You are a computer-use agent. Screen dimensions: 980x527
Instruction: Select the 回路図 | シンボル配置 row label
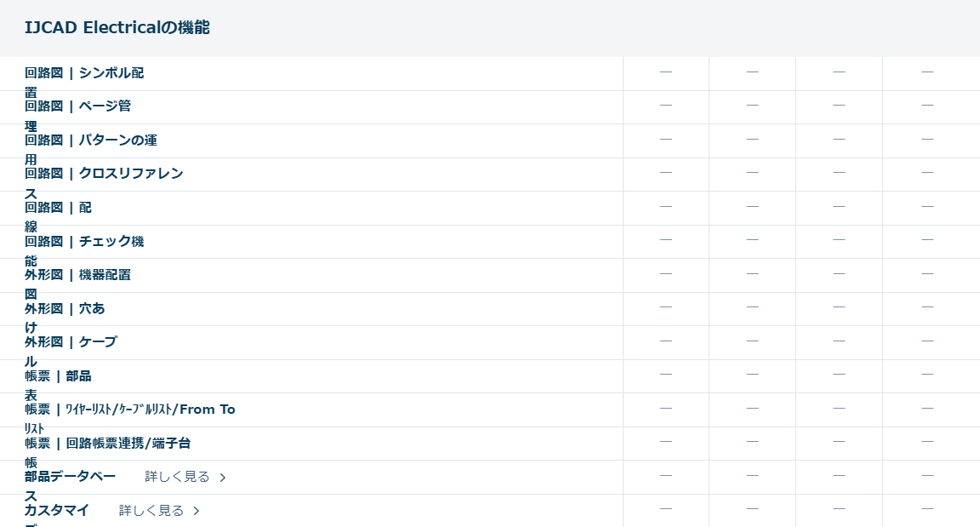click(x=84, y=74)
